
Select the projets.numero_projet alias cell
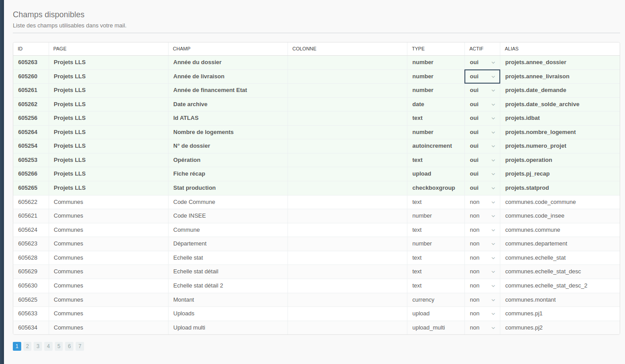tap(536, 146)
